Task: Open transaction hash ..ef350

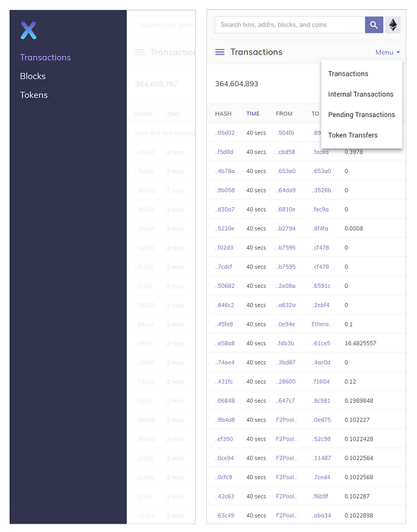Action: pyautogui.click(x=224, y=439)
